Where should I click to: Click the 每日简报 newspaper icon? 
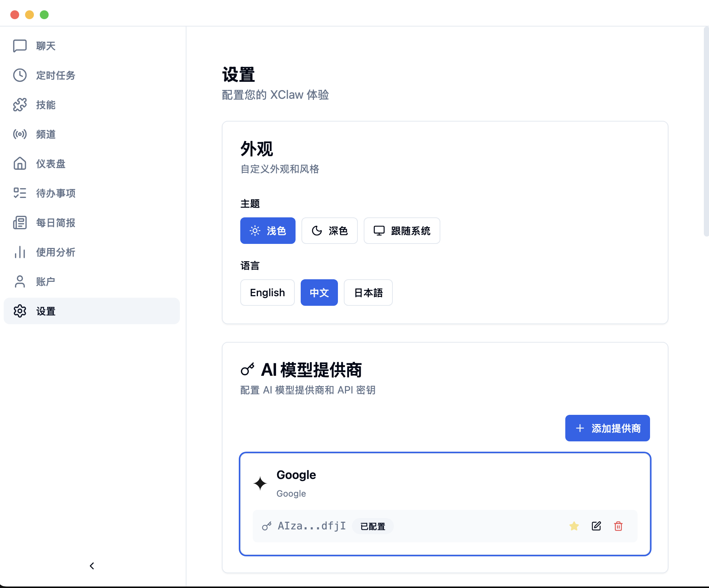pos(20,223)
